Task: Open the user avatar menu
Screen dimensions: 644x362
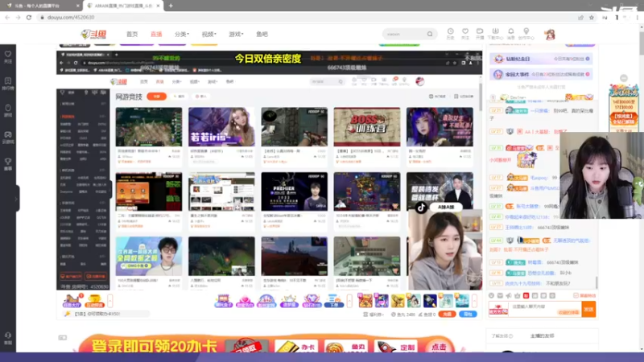Action: pos(550,35)
